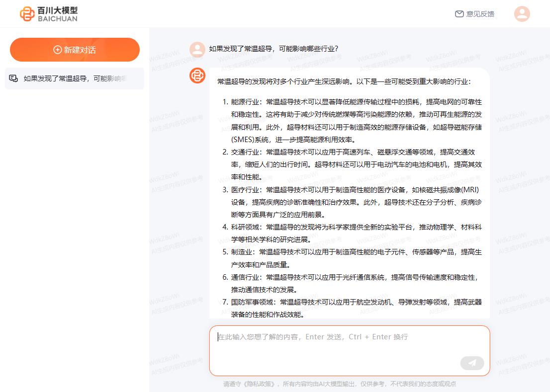Viewport: 550px width, 392px height.
Task: Send message with the paper plane icon
Action: pos(472,363)
